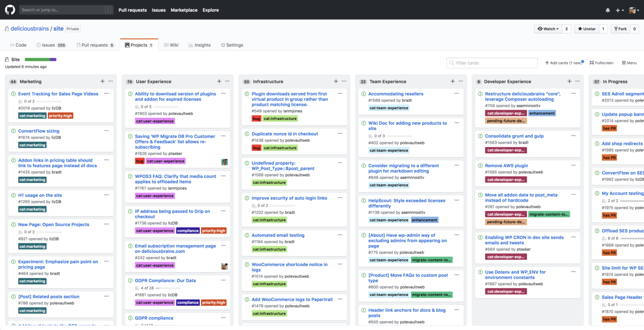Open the Add cards panel
644x330 pixels.
tap(564, 63)
